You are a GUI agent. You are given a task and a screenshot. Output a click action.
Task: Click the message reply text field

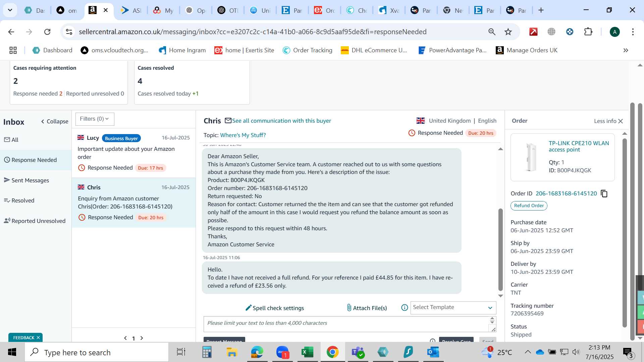pos(346,324)
